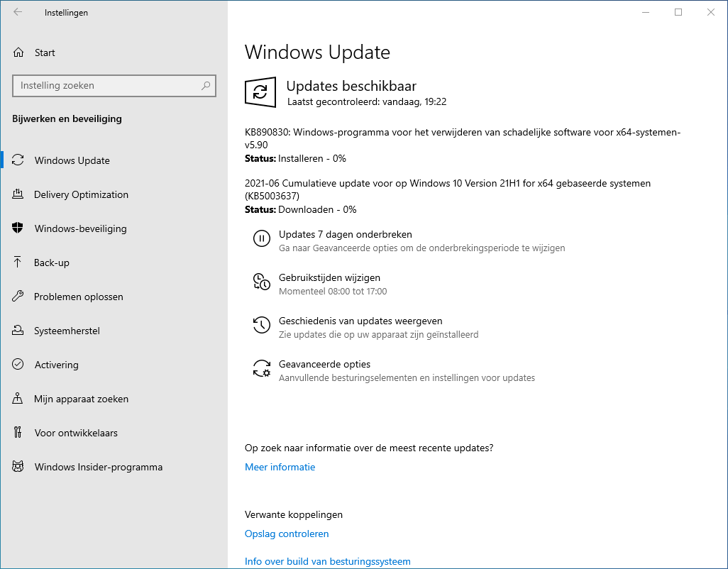Click the Problemen oplossen wrench icon
This screenshot has width=728, height=569.
point(18,297)
